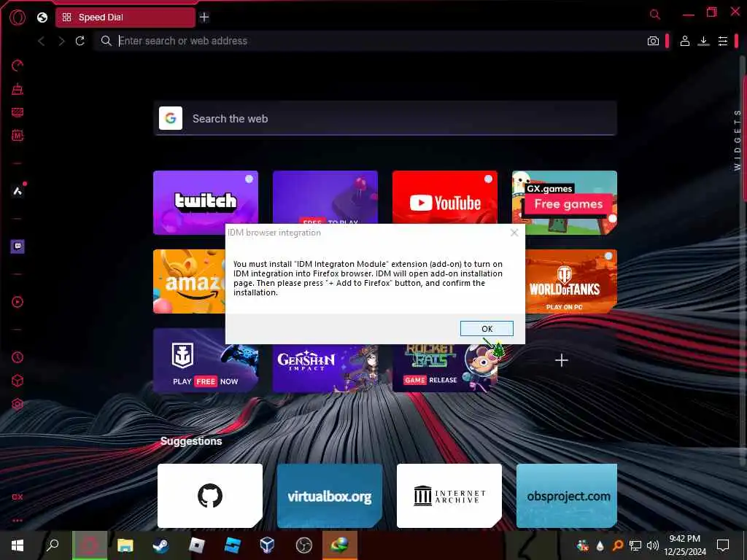Viewport: 747px width, 560px height.
Task: Open the Windows notification center
Action: tap(723, 545)
